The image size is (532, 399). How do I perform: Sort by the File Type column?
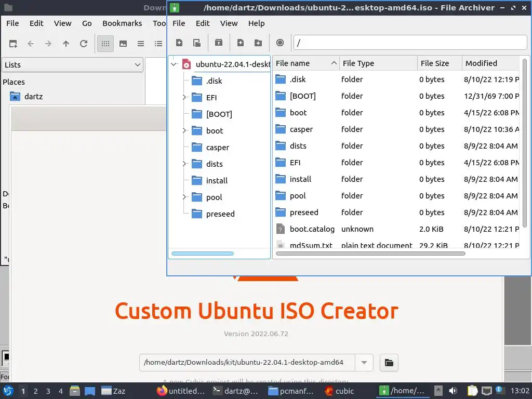pos(378,63)
